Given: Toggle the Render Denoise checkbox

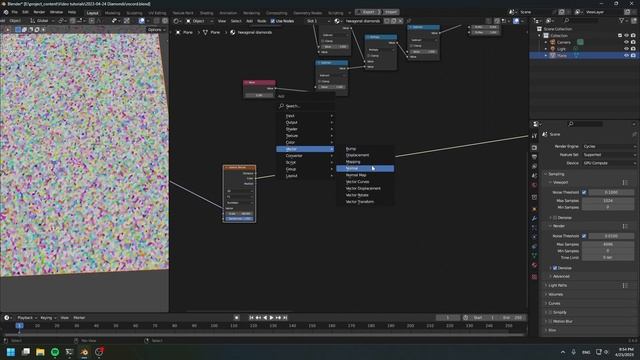Looking at the screenshot, I should coord(555,268).
